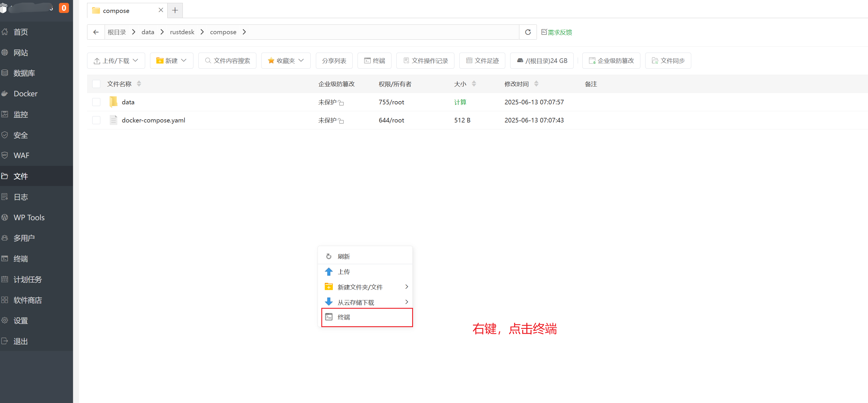868x403 pixels.
Task: Choose 刷新 in the context menu
Action: click(344, 256)
